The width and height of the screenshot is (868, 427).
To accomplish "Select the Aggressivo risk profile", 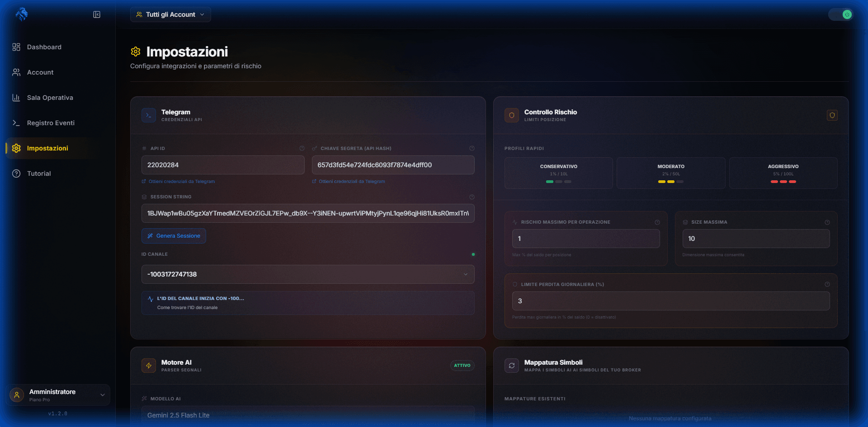I will [783, 173].
